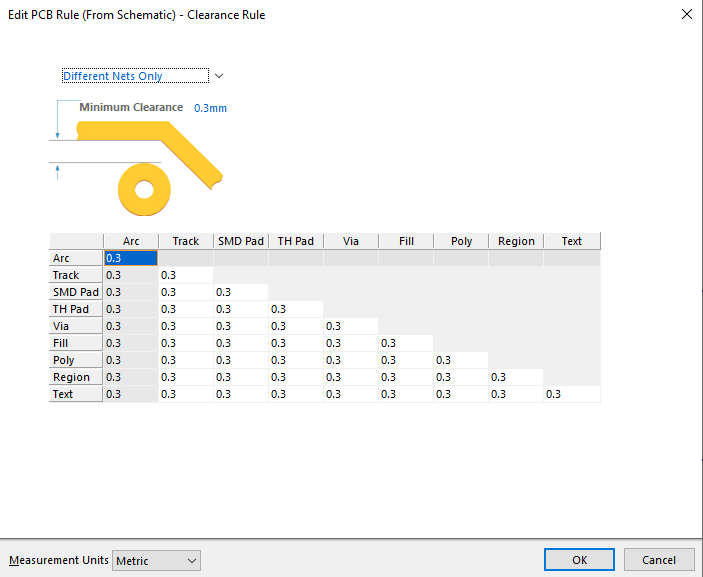Click the Region row Arc column cell
Screen dimensions: 703x577
[131, 377]
